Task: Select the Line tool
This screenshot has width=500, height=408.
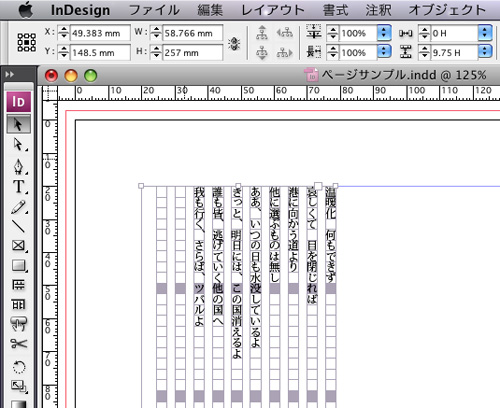Action: (18, 226)
